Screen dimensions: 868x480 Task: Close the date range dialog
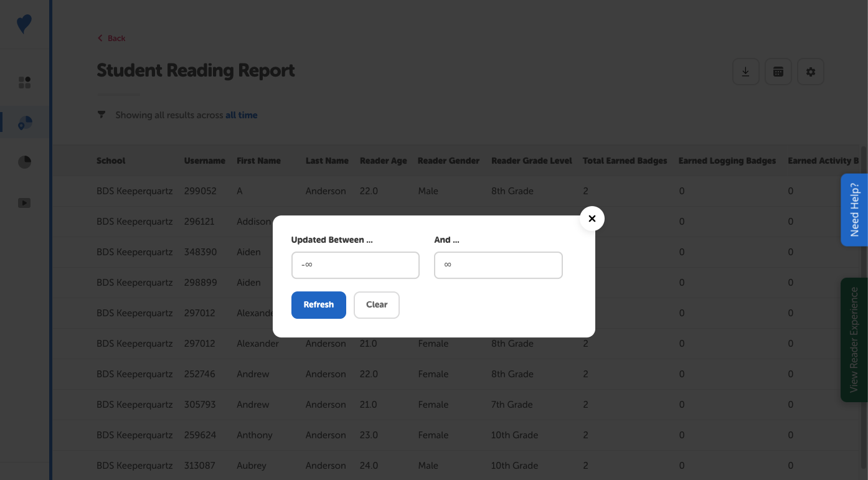pyautogui.click(x=592, y=219)
